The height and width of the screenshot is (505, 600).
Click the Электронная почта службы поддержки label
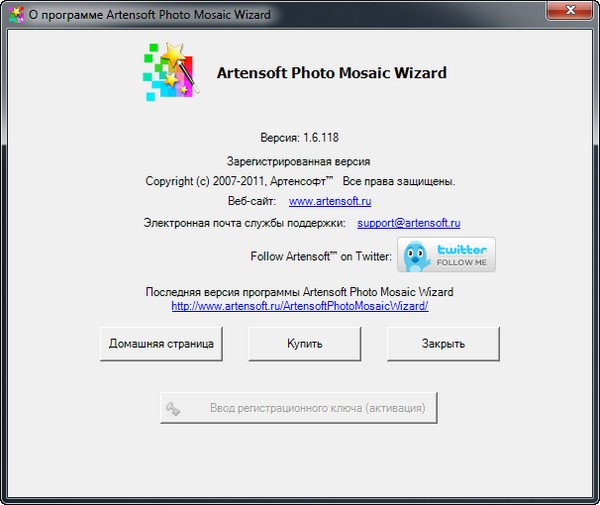click(x=245, y=223)
